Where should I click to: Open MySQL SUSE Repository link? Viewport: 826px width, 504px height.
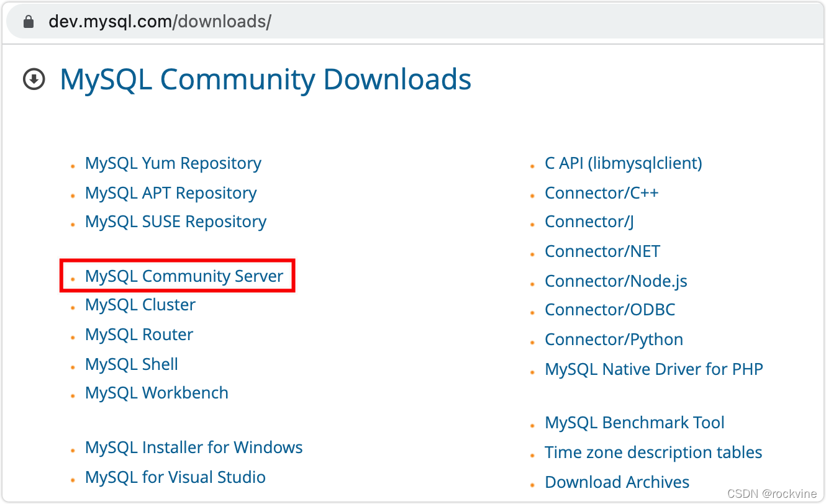(x=176, y=222)
